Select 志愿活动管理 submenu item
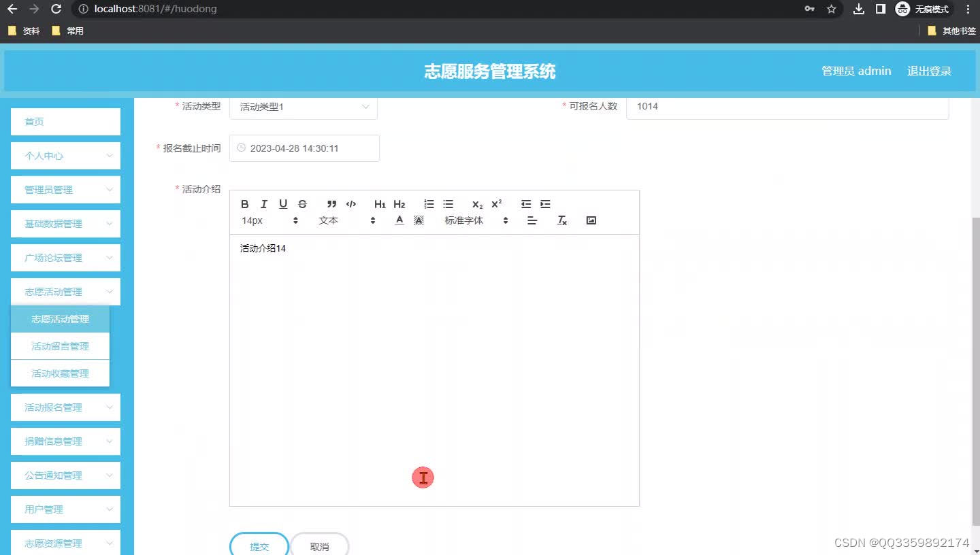Screen dimensions: 980x555 click(x=60, y=319)
